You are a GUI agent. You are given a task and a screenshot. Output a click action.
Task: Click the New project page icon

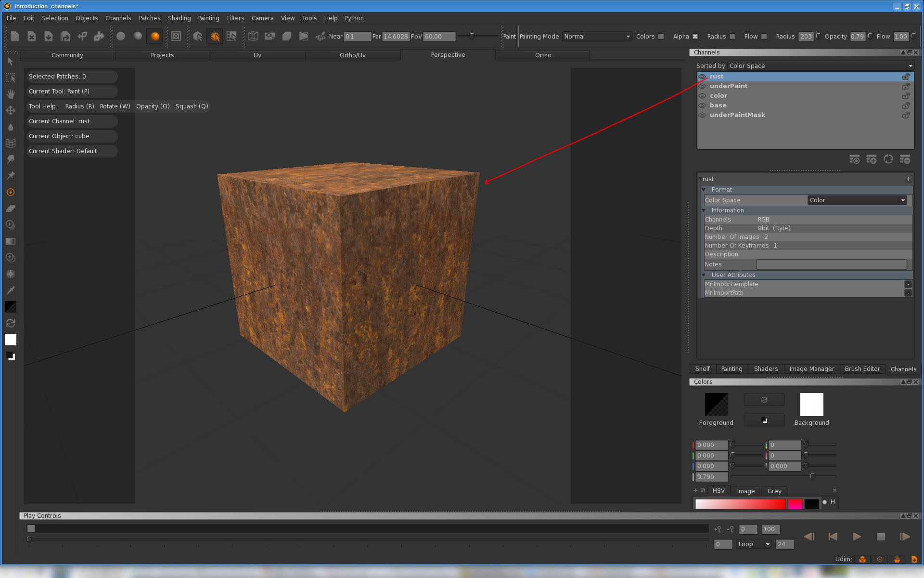(14, 36)
